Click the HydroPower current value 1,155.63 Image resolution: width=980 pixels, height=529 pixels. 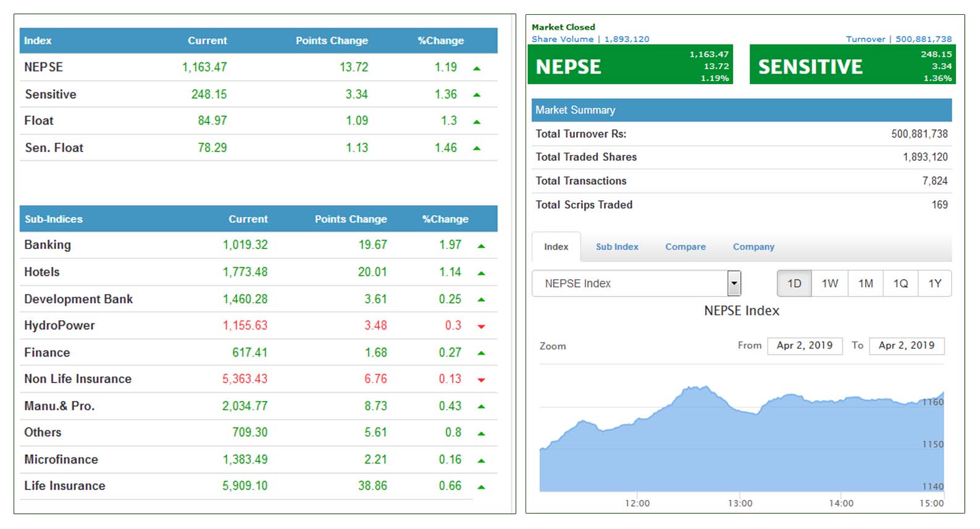coord(245,326)
